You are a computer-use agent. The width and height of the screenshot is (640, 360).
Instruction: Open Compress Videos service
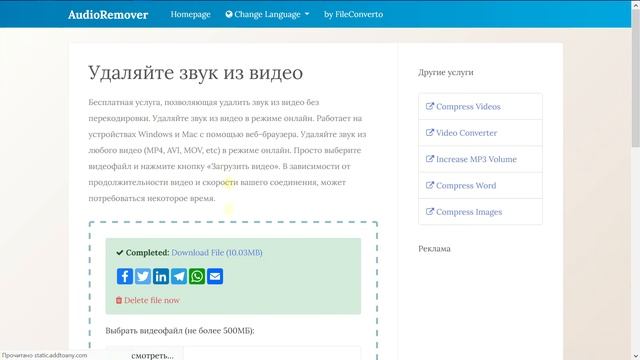coord(480,107)
